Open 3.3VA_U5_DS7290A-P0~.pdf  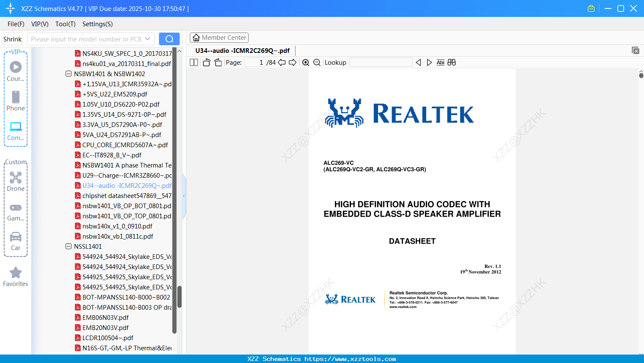(118, 124)
